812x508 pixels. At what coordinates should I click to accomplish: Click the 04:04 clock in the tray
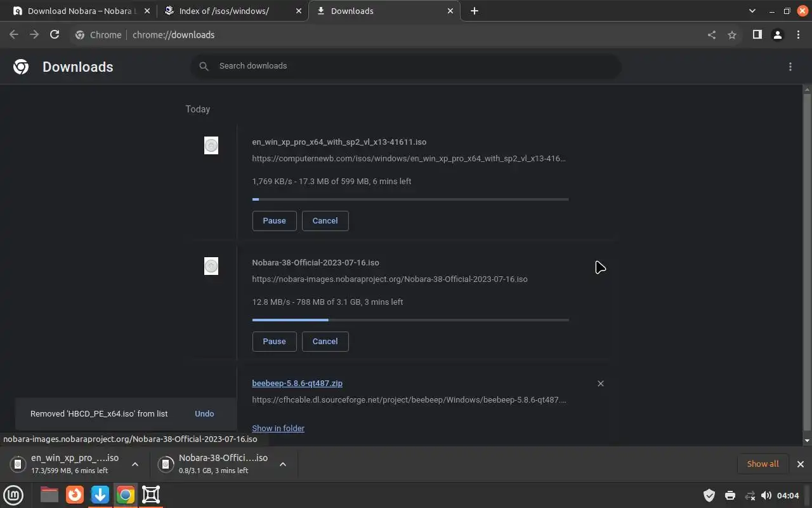(788, 495)
